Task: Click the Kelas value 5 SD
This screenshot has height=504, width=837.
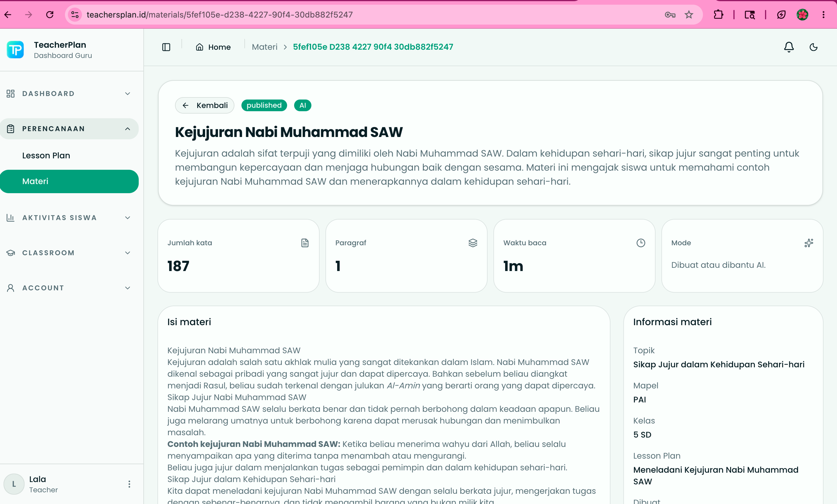Action: [642, 435]
